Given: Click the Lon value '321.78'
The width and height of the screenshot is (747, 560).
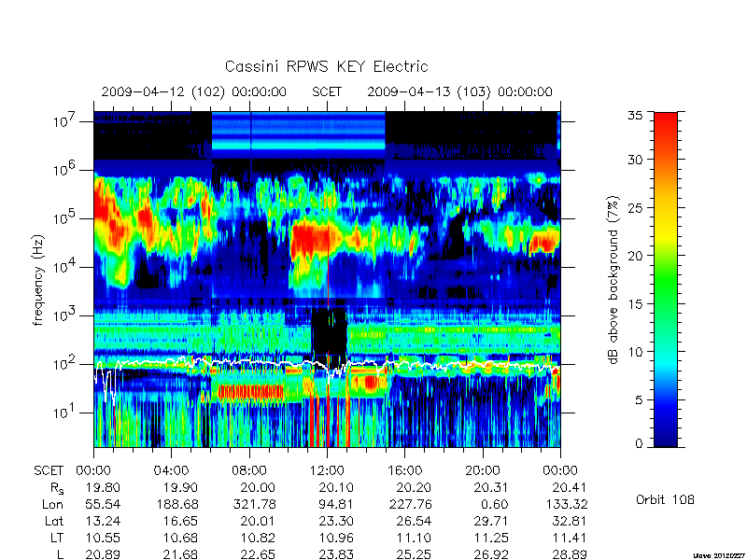Looking at the screenshot, I should pos(254,504).
